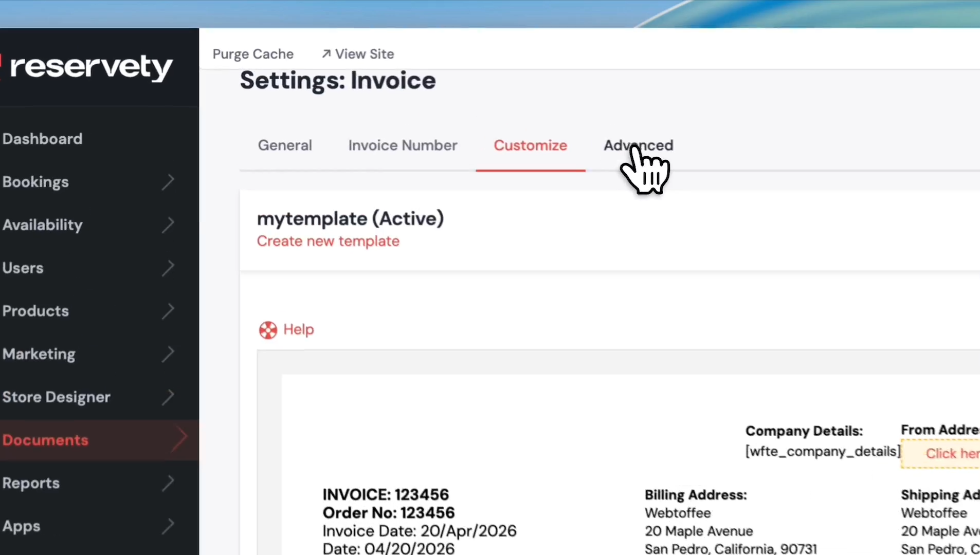Expand the Marketing chevron arrow
Screen dimensions: 980x555
click(168, 354)
